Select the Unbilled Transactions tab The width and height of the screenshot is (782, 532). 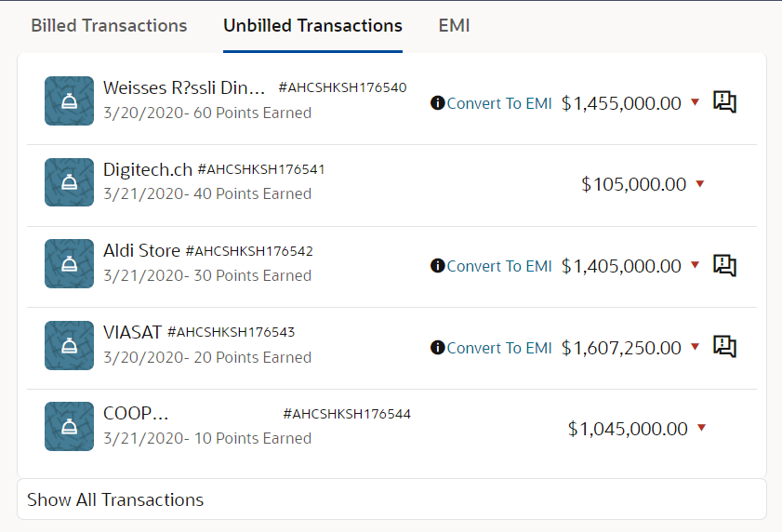(x=312, y=26)
